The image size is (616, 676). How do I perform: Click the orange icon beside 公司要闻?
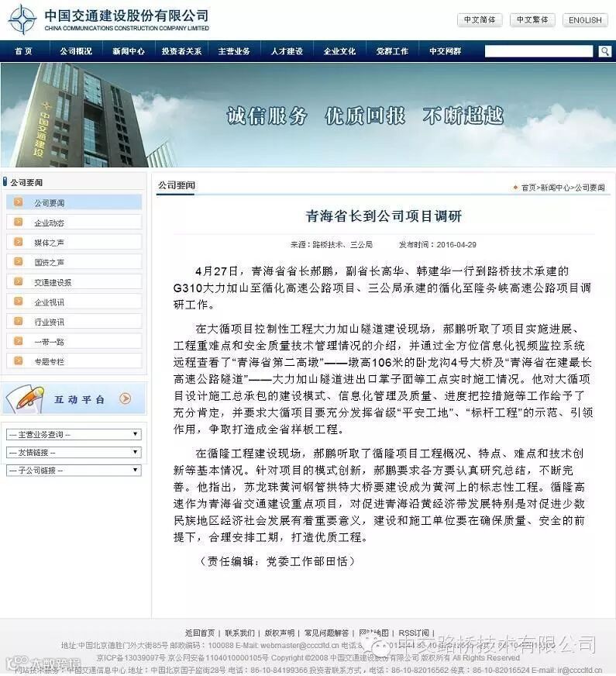(x=19, y=202)
